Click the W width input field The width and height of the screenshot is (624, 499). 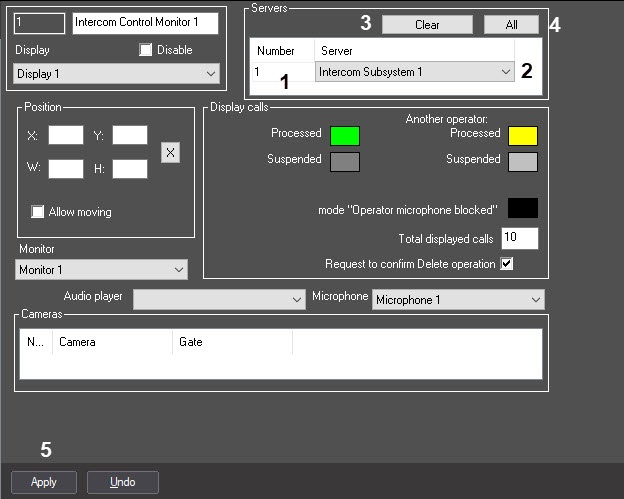[66, 169]
